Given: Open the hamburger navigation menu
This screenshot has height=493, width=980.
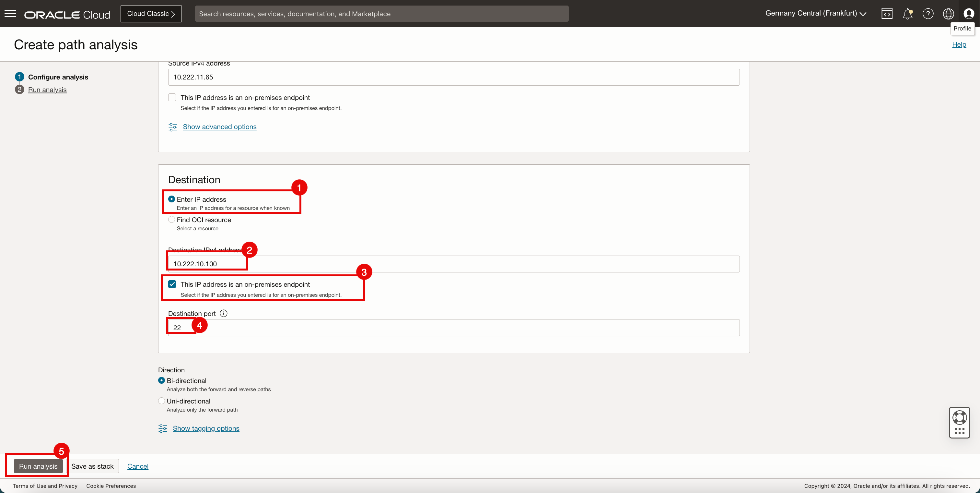Looking at the screenshot, I should coord(10,14).
